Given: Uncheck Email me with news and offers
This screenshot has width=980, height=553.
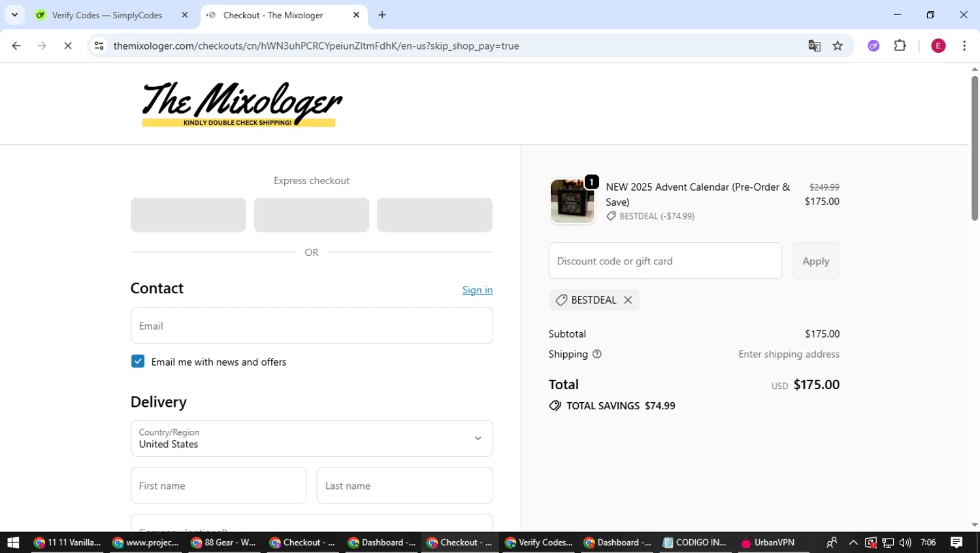Looking at the screenshot, I should (x=138, y=362).
